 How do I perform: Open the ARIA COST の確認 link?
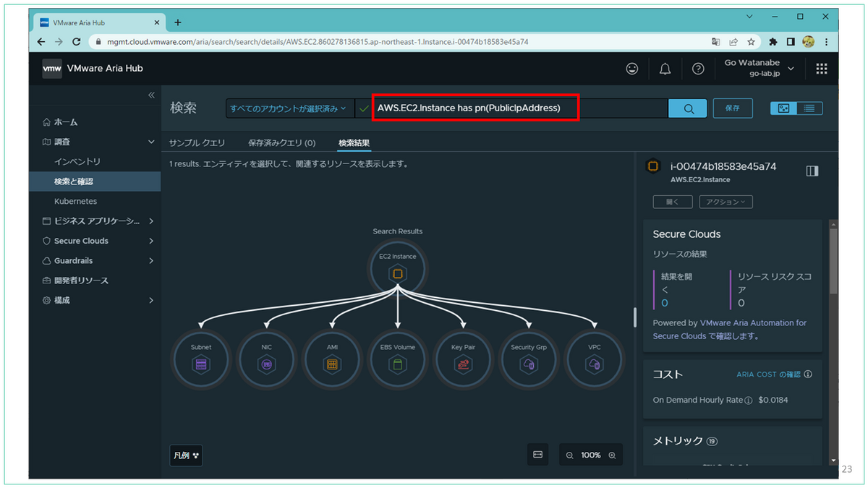[768, 374]
